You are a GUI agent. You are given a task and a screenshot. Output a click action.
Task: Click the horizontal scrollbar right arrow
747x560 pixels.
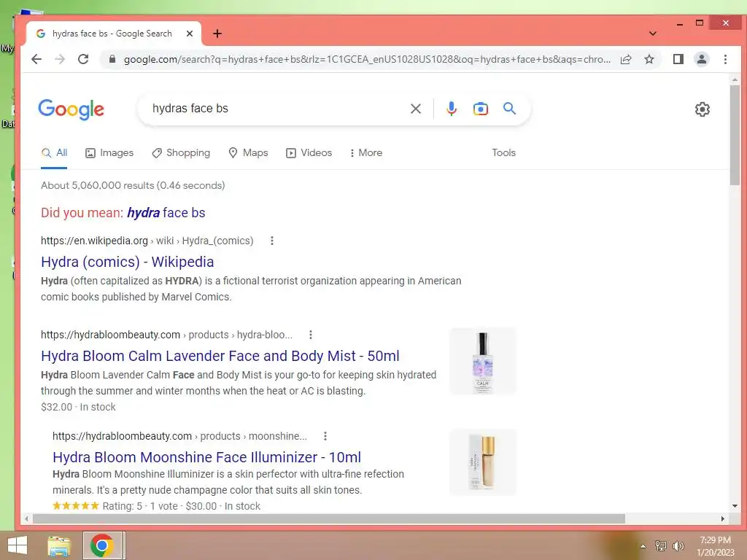[x=723, y=518]
